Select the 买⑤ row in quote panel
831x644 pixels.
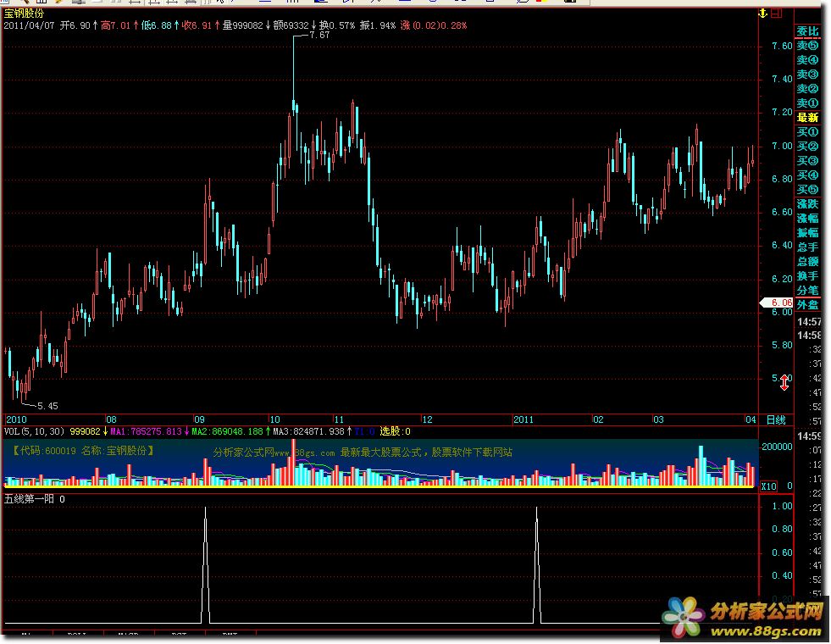pyautogui.click(x=807, y=189)
